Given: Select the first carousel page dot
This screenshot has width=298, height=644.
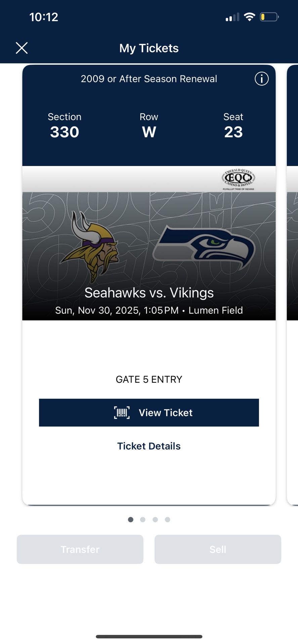Looking at the screenshot, I should click(131, 519).
